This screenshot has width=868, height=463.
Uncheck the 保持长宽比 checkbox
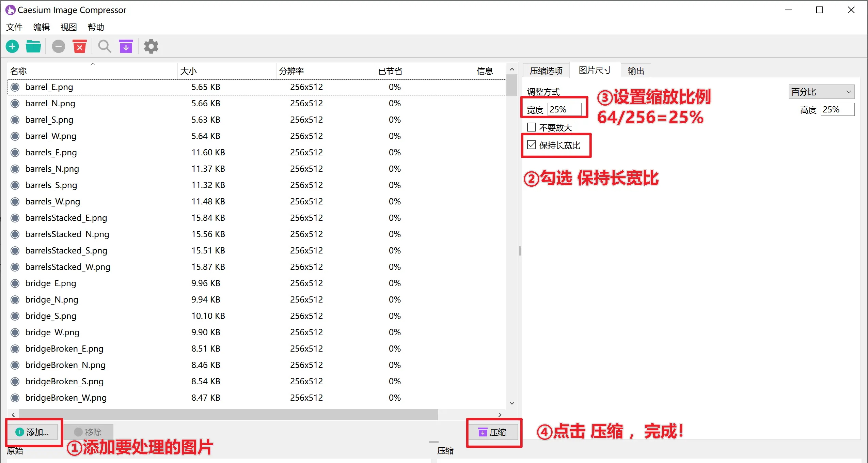click(x=532, y=145)
